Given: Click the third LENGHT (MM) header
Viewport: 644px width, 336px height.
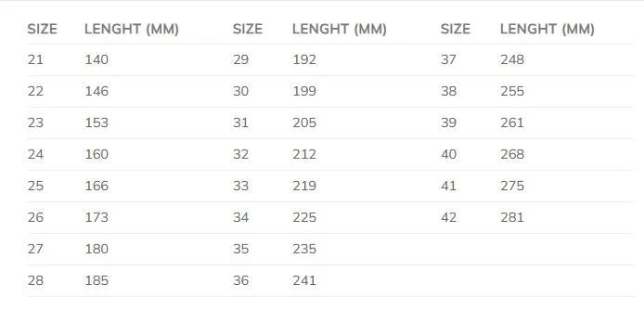Looking at the screenshot, I should [x=547, y=29].
